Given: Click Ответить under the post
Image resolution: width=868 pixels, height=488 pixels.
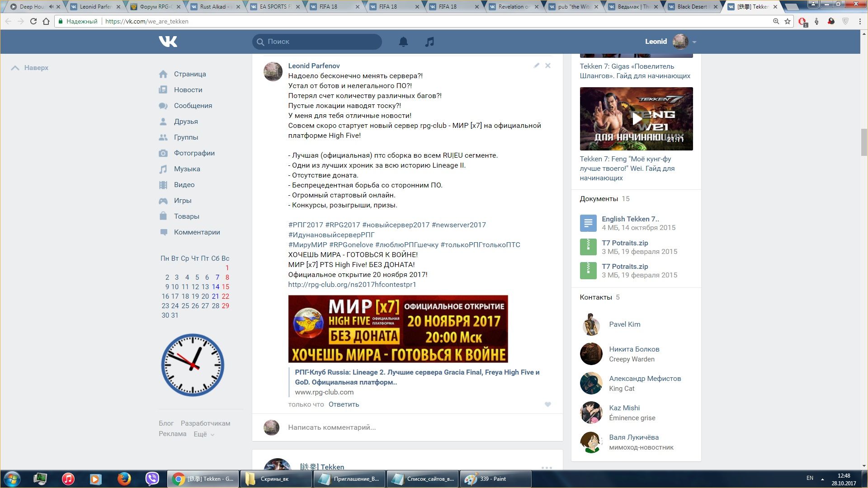Looking at the screenshot, I should [344, 404].
